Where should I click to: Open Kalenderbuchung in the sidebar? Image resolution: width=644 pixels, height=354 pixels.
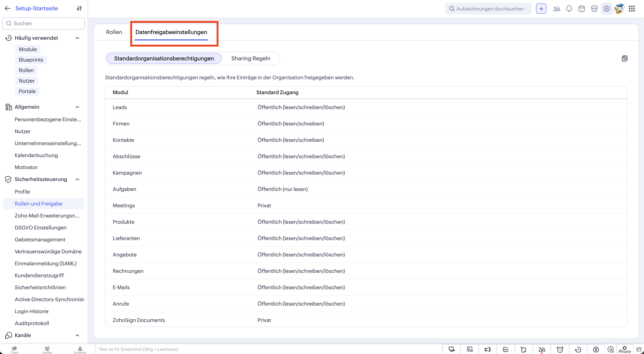click(x=36, y=155)
